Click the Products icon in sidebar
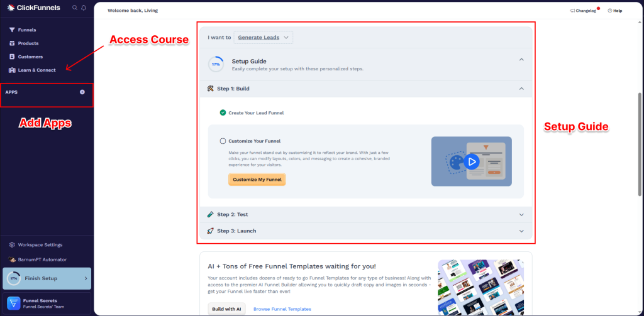The width and height of the screenshot is (644, 316). [x=12, y=43]
